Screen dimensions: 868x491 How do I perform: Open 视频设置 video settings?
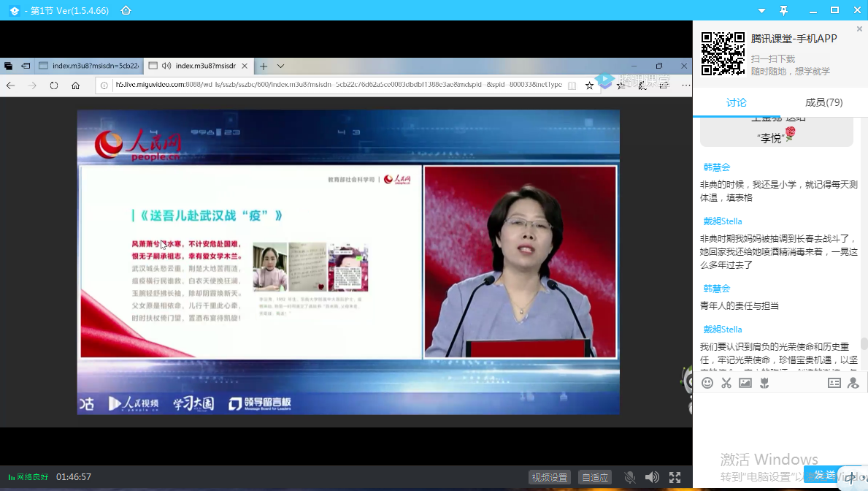(x=550, y=477)
